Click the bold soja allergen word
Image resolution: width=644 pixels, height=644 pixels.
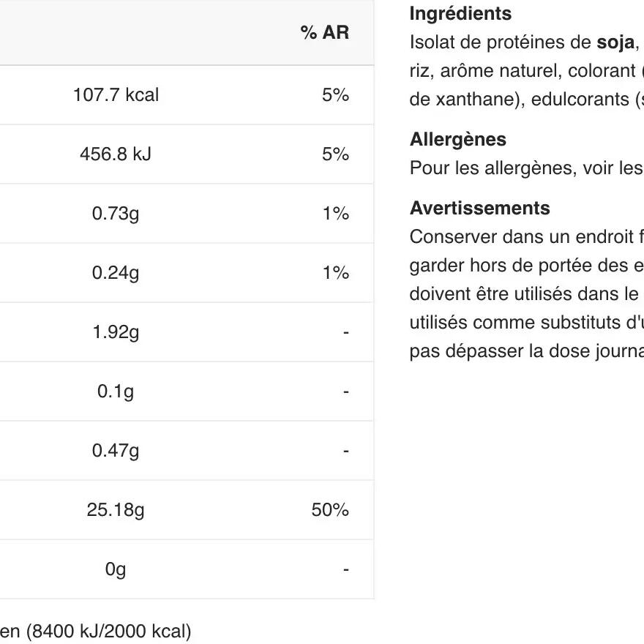click(x=615, y=42)
